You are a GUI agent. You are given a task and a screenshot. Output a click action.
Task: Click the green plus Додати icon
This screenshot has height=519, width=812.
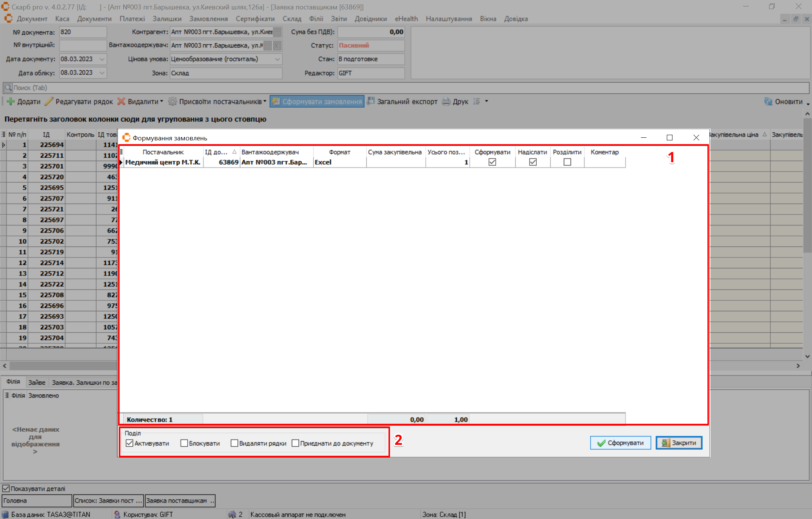[11, 102]
